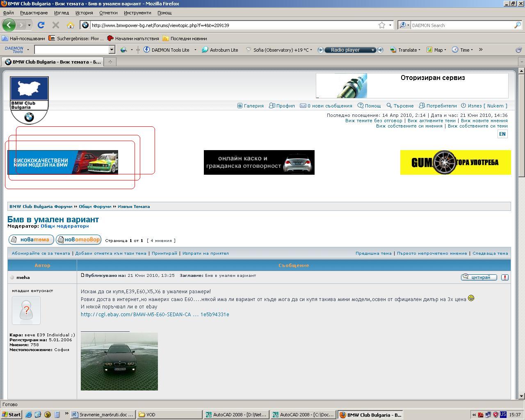Go to 'Следваща тема' link

point(490,253)
